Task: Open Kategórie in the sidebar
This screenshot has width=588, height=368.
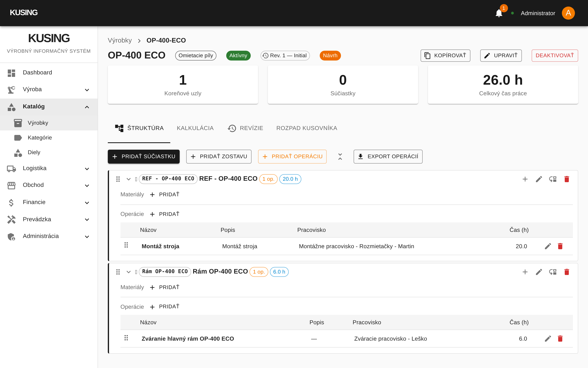Action: [x=49, y=138]
